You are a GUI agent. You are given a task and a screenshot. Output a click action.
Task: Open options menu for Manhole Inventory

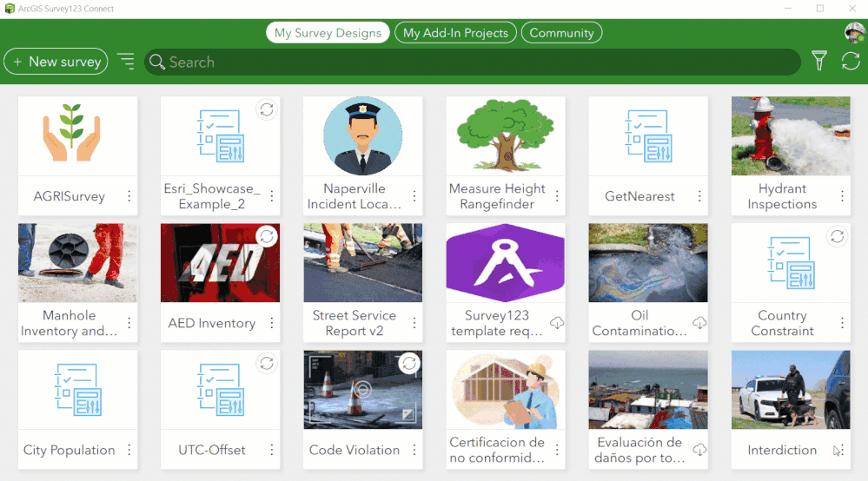(129, 323)
